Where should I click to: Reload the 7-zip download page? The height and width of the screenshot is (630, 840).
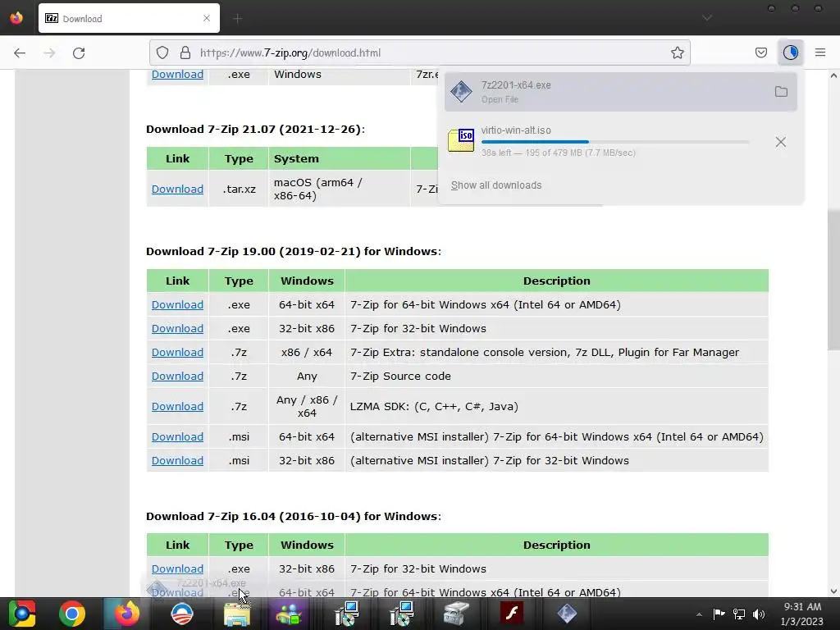point(79,52)
